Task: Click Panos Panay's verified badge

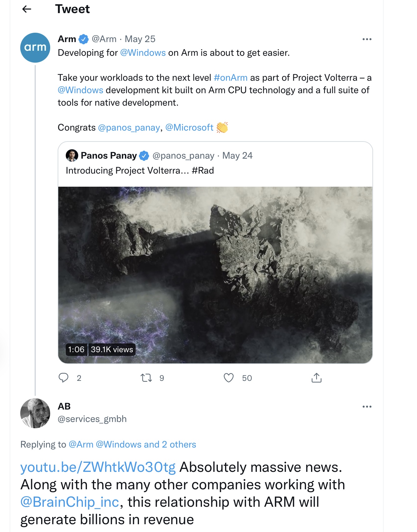Action: click(x=144, y=156)
